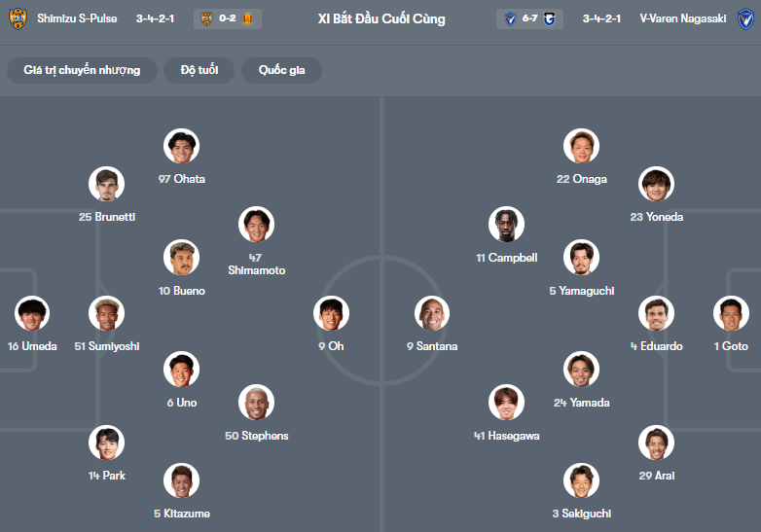Click the Shimizu S-Pulse team name

click(77, 18)
